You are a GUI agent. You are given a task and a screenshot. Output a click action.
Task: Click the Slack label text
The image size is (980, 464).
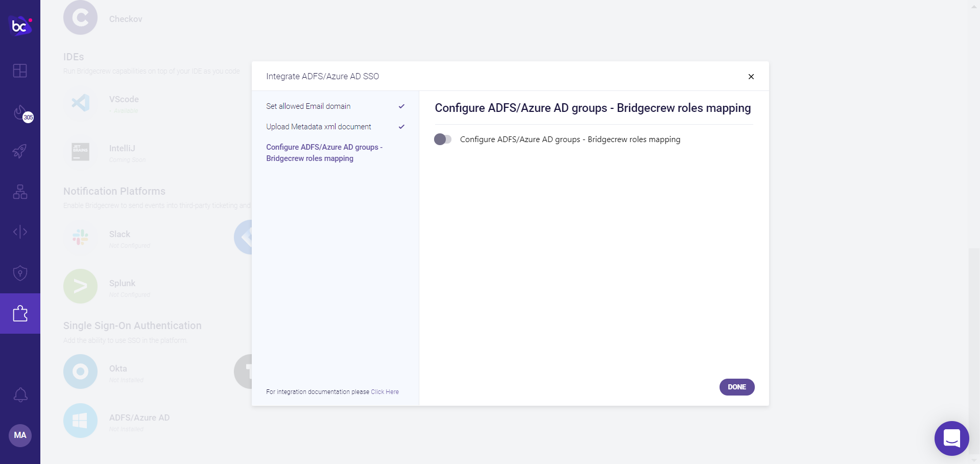[119, 234]
